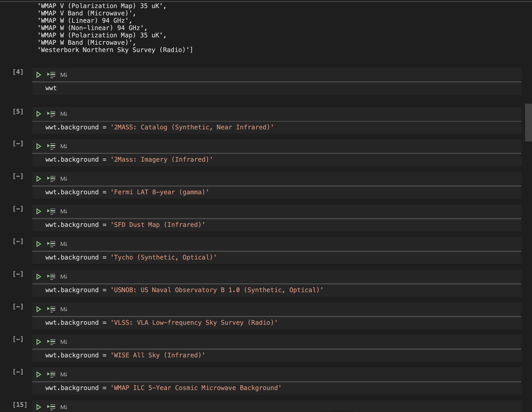Image resolution: width=532 pixels, height=412 pixels.
Task: Execute the WISE All Sky cell
Action: click(x=38, y=342)
